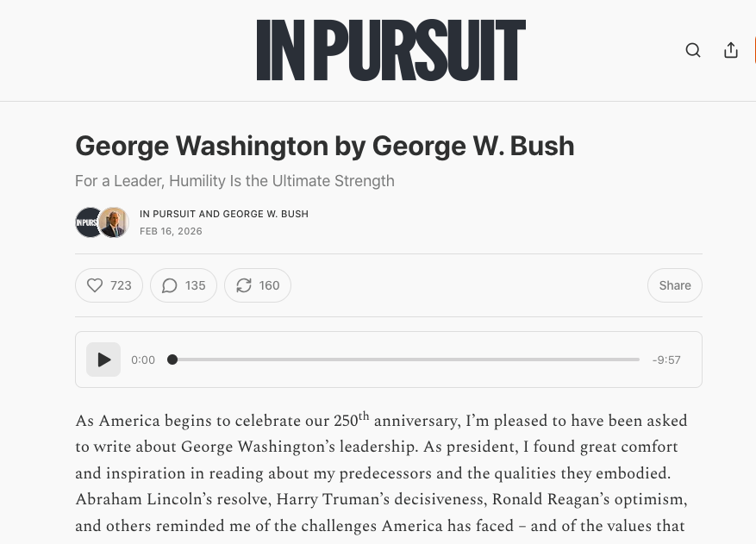The height and width of the screenshot is (544, 756).
Task: Click the share upload icon in the header
Action: pyautogui.click(x=731, y=50)
